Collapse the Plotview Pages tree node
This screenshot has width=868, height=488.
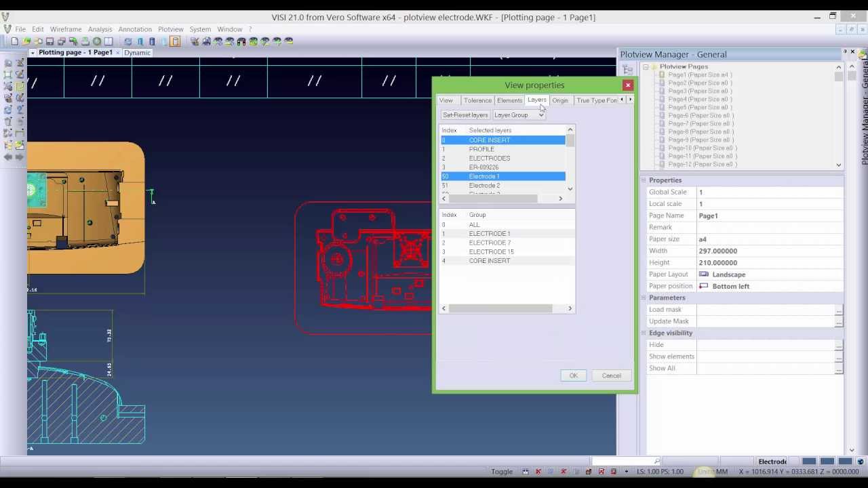click(x=646, y=66)
